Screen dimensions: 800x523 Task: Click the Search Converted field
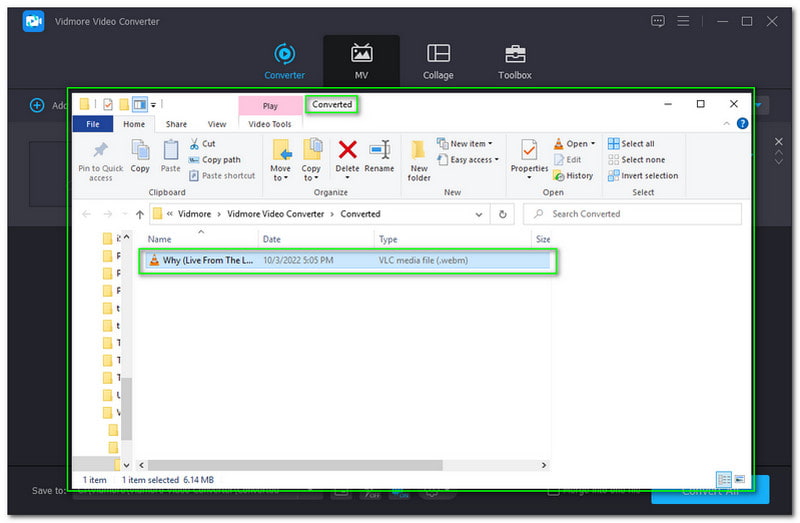(632, 214)
